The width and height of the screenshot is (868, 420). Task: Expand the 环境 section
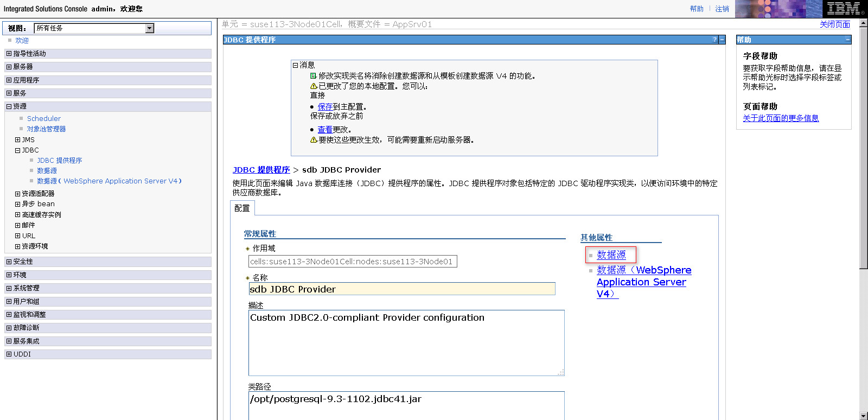[9, 275]
